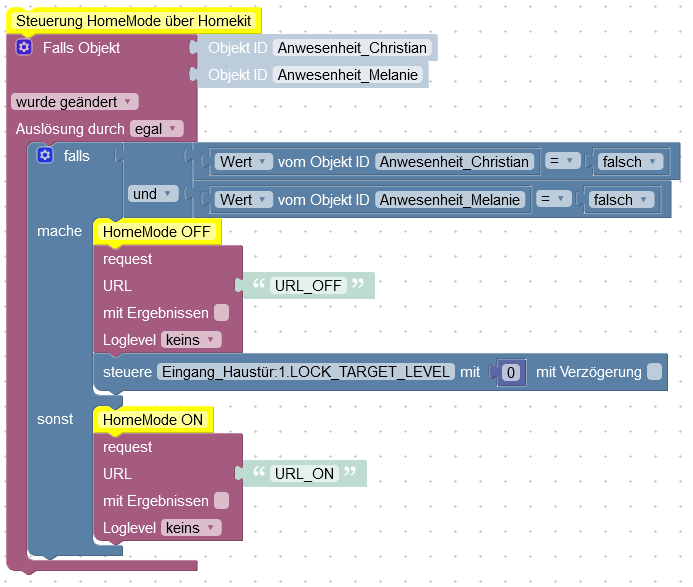This screenshot has height=587, width=693.
Task: Click the 'sonst' label of falls block
Action: [x=55, y=419]
